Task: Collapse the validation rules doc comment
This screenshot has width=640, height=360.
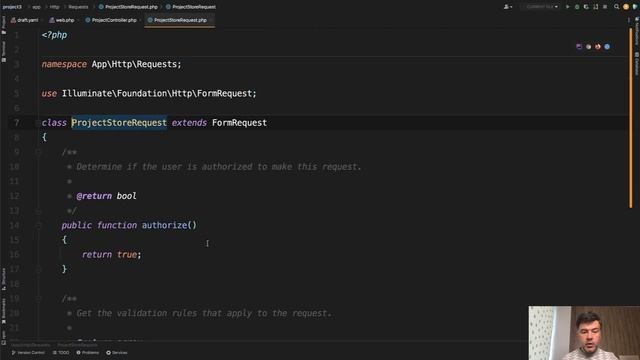Action: [x=38, y=299]
